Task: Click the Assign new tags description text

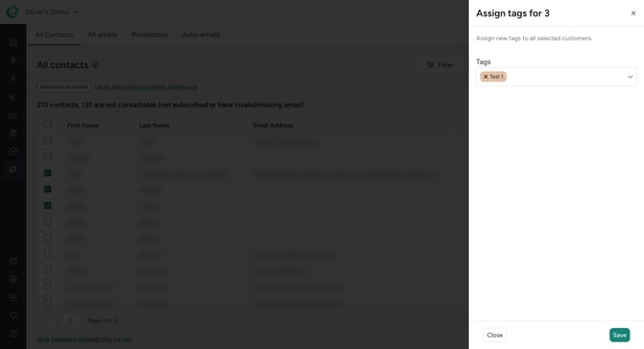Action: 533,38
